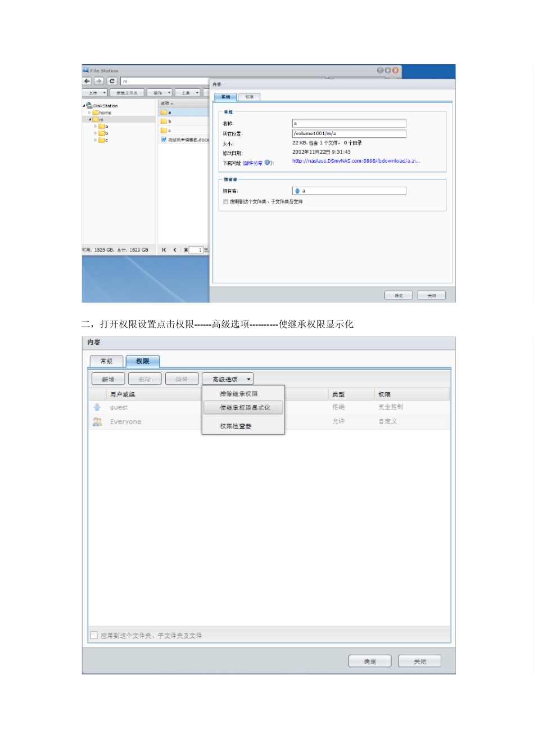Click the info icon beside 邮件分享

268,163
